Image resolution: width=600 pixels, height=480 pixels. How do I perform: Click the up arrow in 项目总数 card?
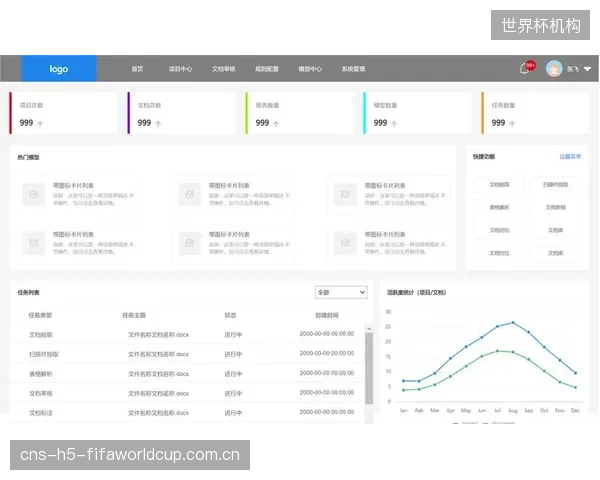click(40, 124)
